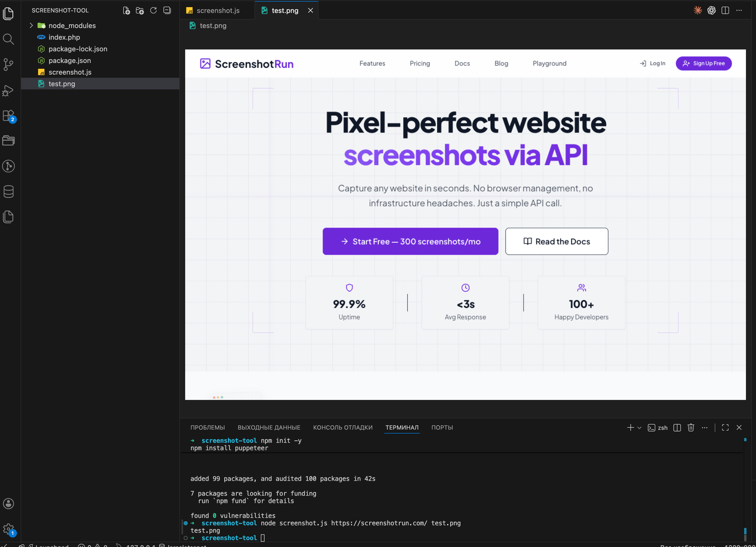The height and width of the screenshot is (547, 756).
Task: Open the ChatGPT extension icon
Action: (x=711, y=10)
